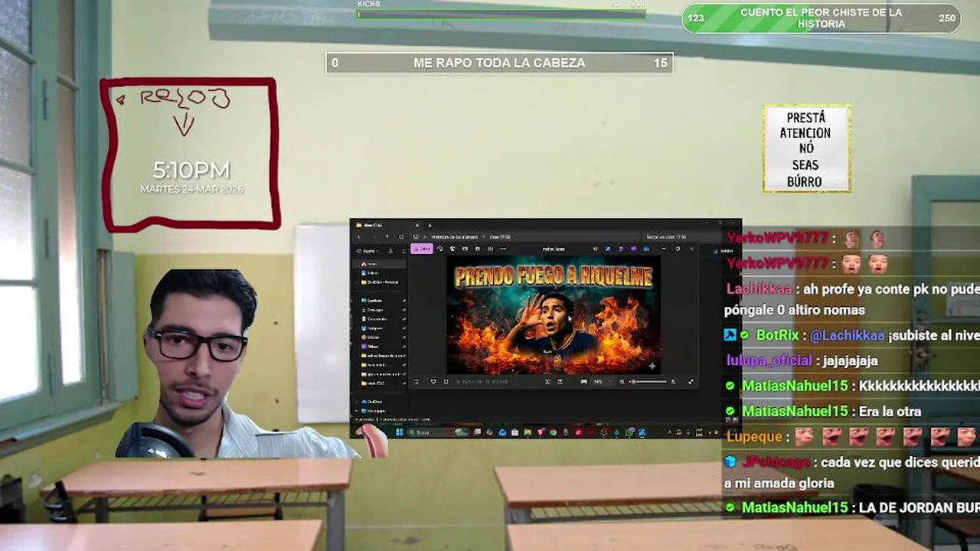Select Inicio in Explorer sidebar
This screenshot has width=980, height=551.
379,264
